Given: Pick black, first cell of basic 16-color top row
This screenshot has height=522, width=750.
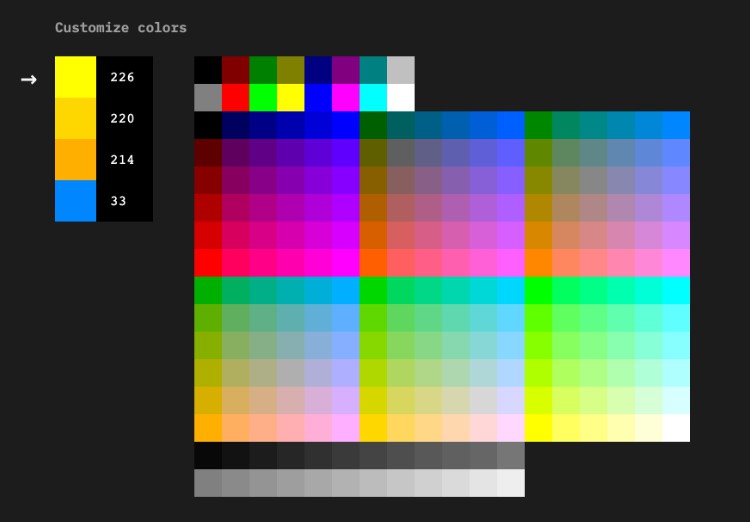Looking at the screenshot, I should tap(208, 70).
